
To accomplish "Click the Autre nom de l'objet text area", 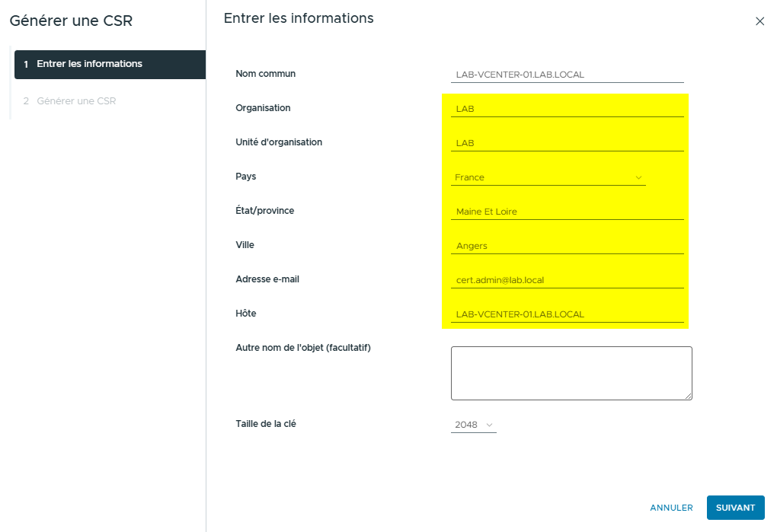I will point(571,372).
